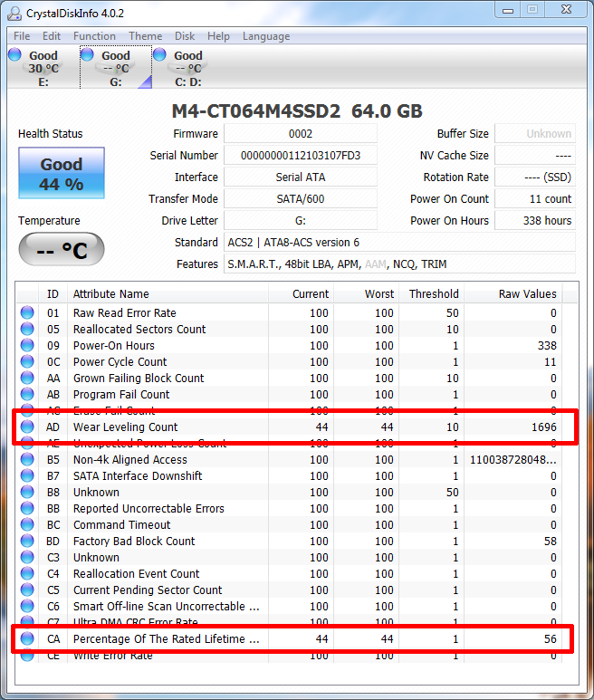Click the Drive Letter value G:
Screen dimensions: 594x700
[301, 221]
